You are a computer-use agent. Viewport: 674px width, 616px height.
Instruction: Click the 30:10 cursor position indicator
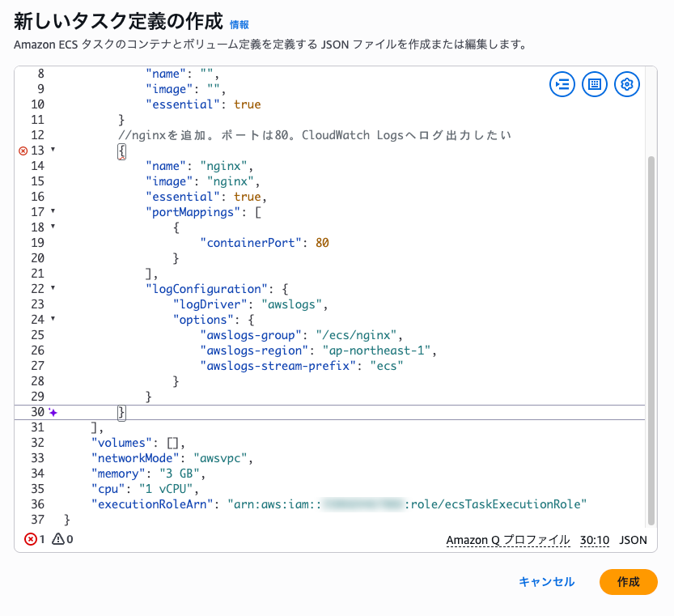[x=595, y=540]
